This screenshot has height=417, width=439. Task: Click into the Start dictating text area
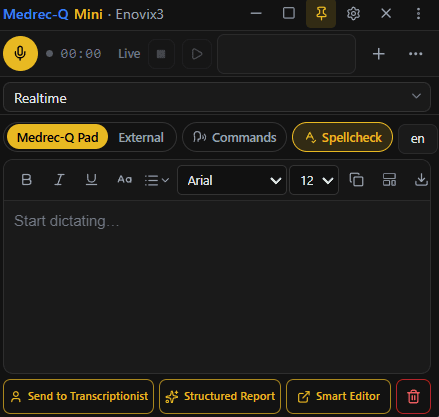(x=217, y=287)
